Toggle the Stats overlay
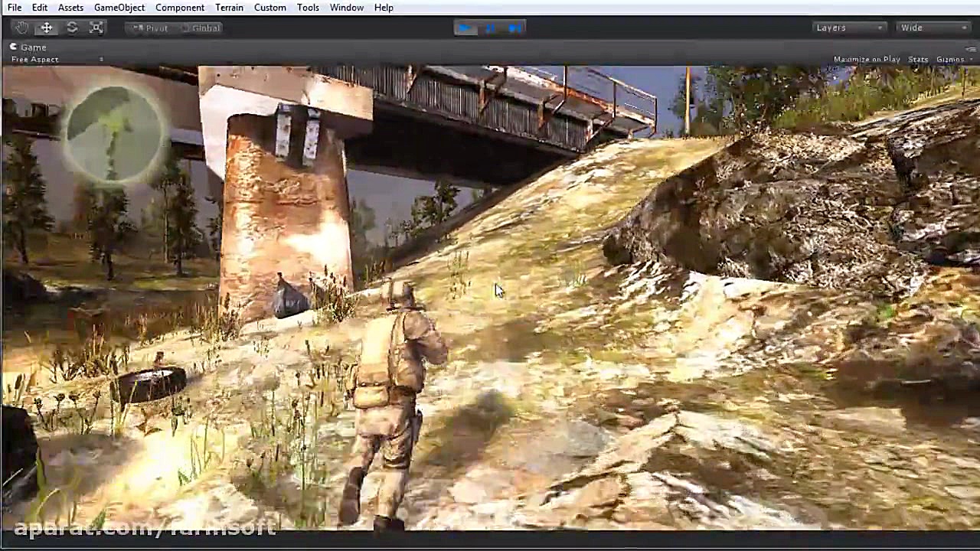980x551 pixels. pos(918,59)
